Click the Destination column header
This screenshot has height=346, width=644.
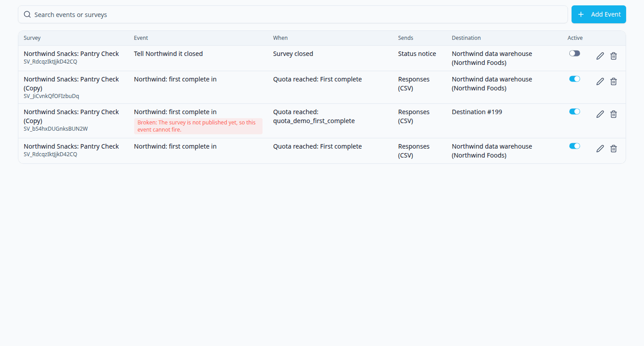pyautogui.click(x=466, y=38)
